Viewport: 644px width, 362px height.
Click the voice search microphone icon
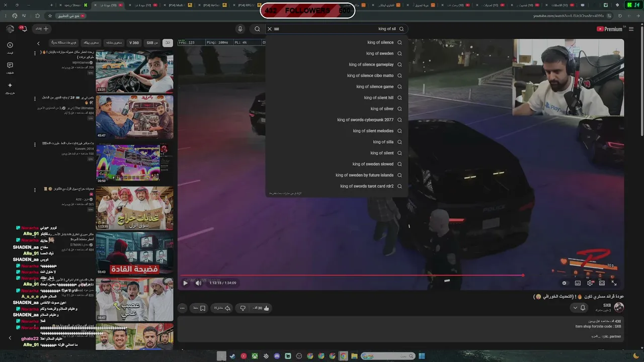[240, 29]
